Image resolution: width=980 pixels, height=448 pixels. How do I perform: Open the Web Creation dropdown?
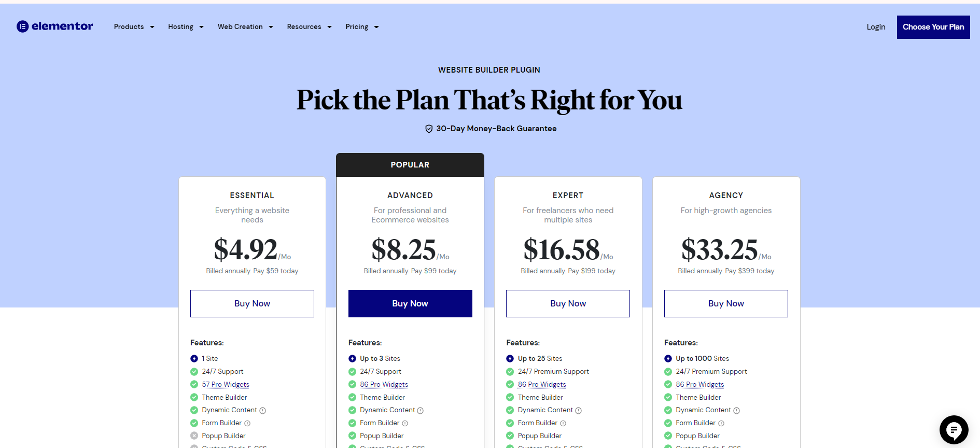pos(245,27)
